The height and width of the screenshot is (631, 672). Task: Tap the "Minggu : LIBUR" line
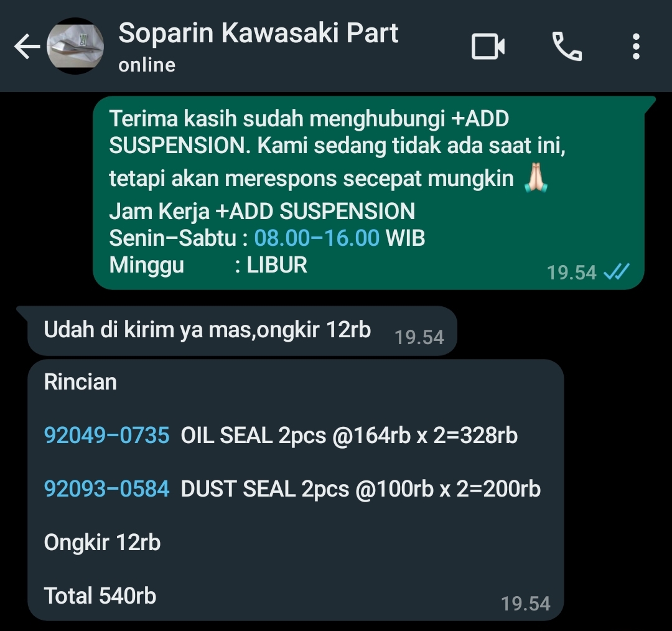[208, 265]
